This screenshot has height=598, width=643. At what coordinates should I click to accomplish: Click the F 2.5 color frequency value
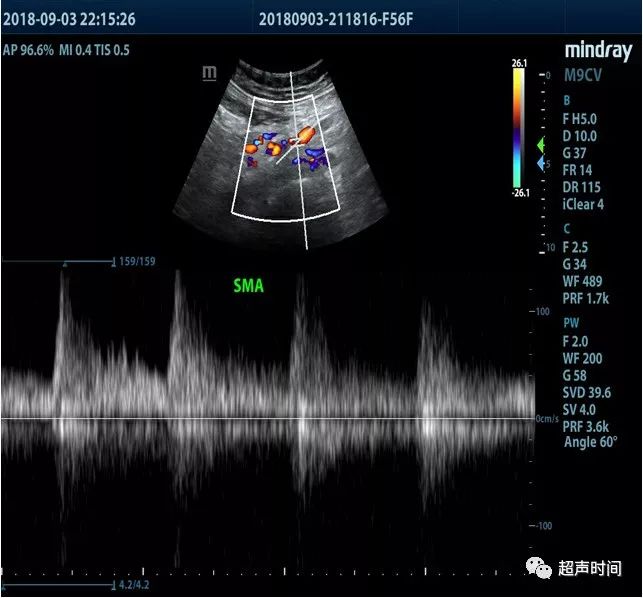tap(575, 247)
